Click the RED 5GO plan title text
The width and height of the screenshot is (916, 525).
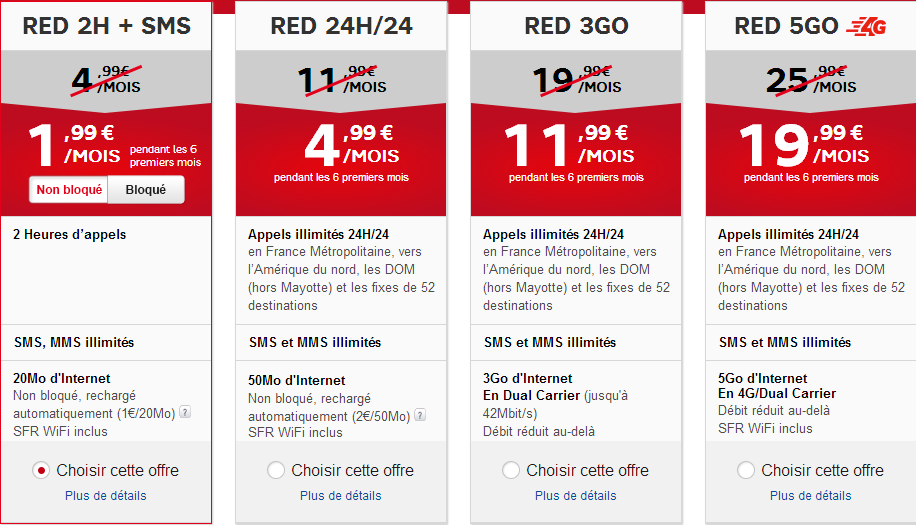tap(786, 26)
